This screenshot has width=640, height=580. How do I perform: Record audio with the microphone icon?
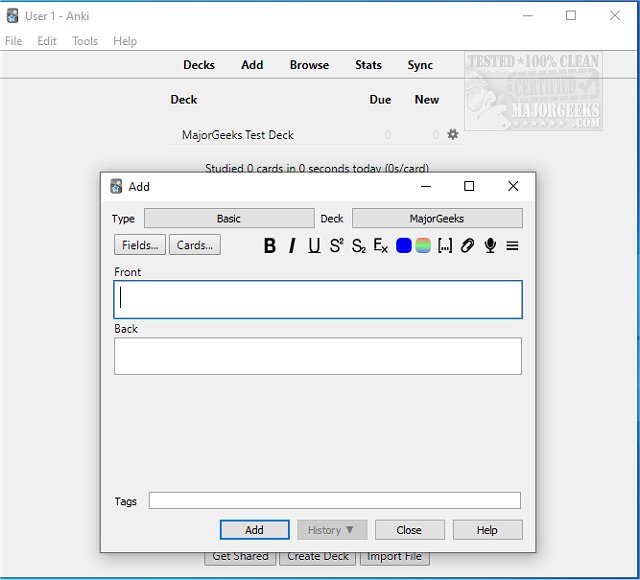(490, 246)
